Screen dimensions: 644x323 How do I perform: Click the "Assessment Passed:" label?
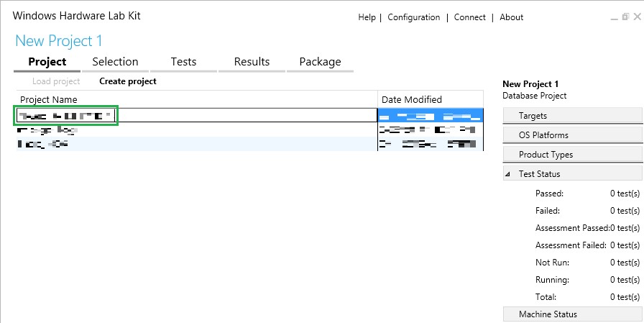(573, 228)
